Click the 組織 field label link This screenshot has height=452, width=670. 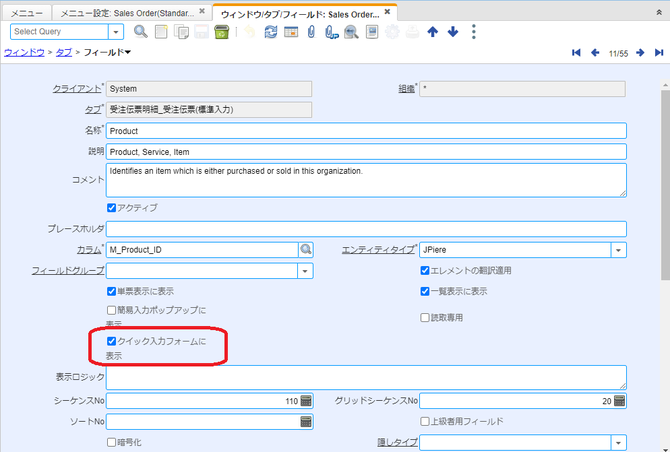coord(406,89)
